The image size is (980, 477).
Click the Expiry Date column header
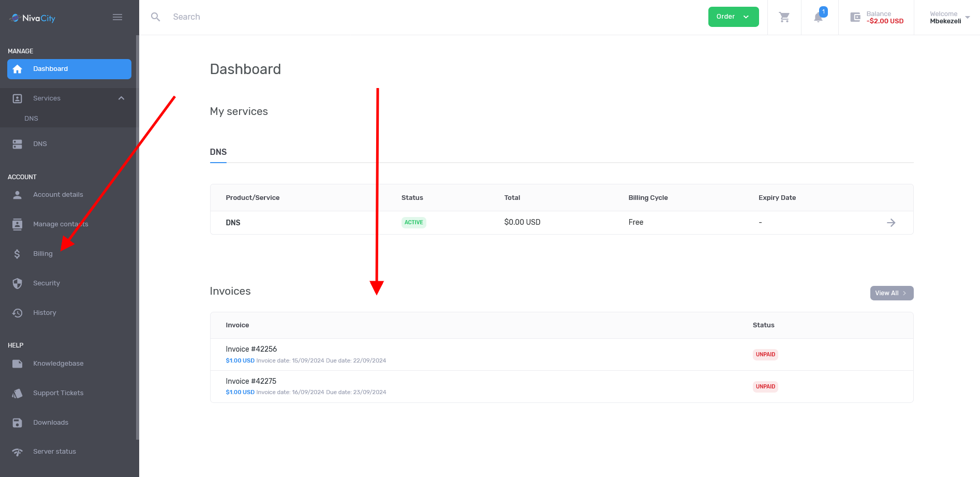coord(777,198)
